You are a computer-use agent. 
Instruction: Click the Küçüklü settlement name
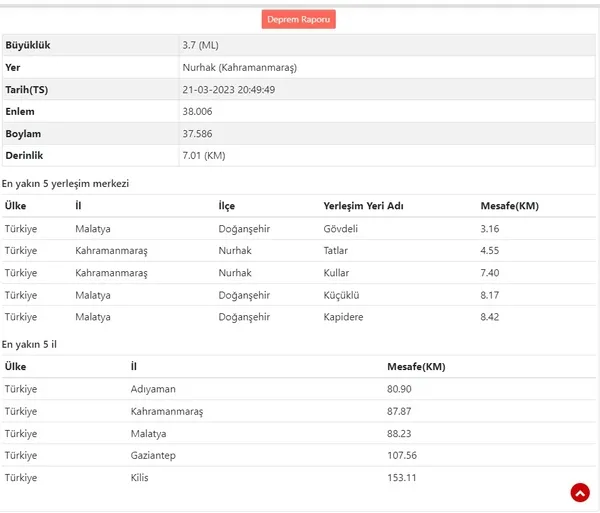[x=342, y=295]
